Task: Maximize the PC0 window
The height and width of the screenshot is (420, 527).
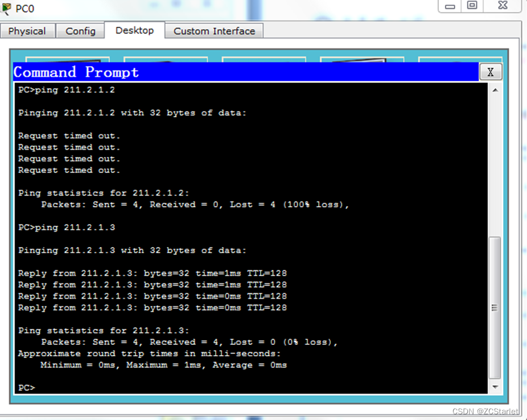Action: 472,5
